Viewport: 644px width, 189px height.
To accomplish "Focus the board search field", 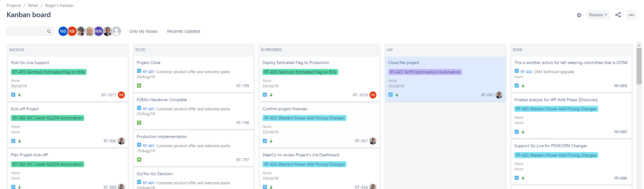I will pos(30,31).
